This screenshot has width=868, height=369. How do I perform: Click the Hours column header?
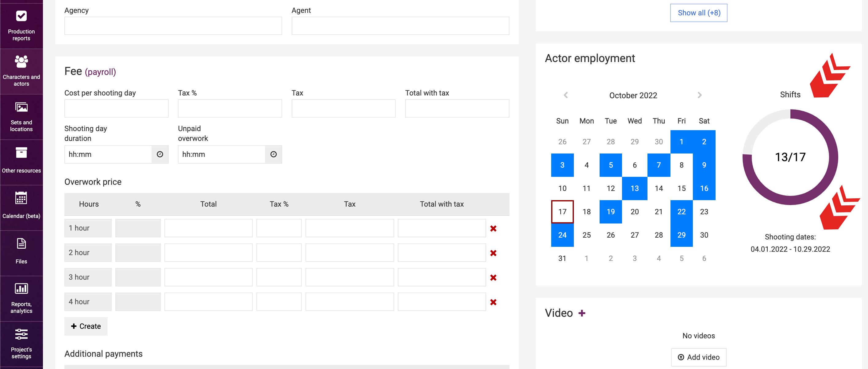coord(89,204)
